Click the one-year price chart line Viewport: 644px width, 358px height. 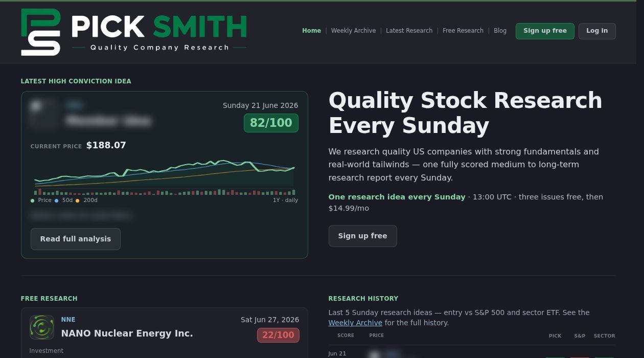click(x=164, y=173)
